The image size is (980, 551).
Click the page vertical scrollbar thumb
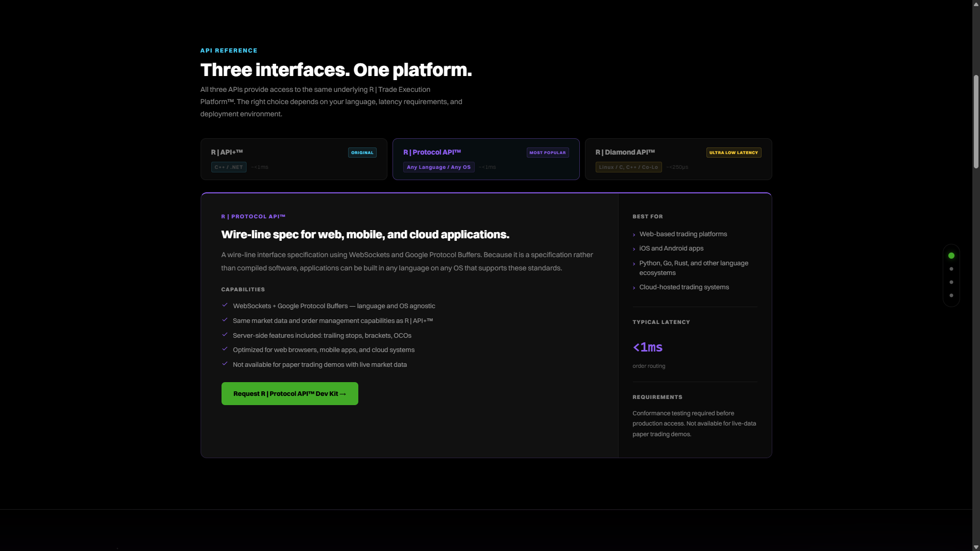point(976,121)
